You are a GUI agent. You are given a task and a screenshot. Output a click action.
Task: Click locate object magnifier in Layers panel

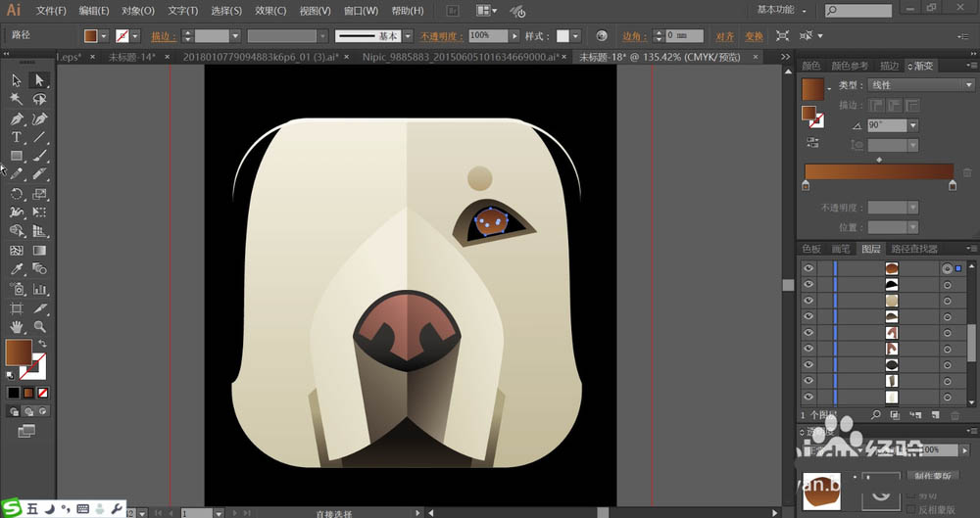(876, 414)
